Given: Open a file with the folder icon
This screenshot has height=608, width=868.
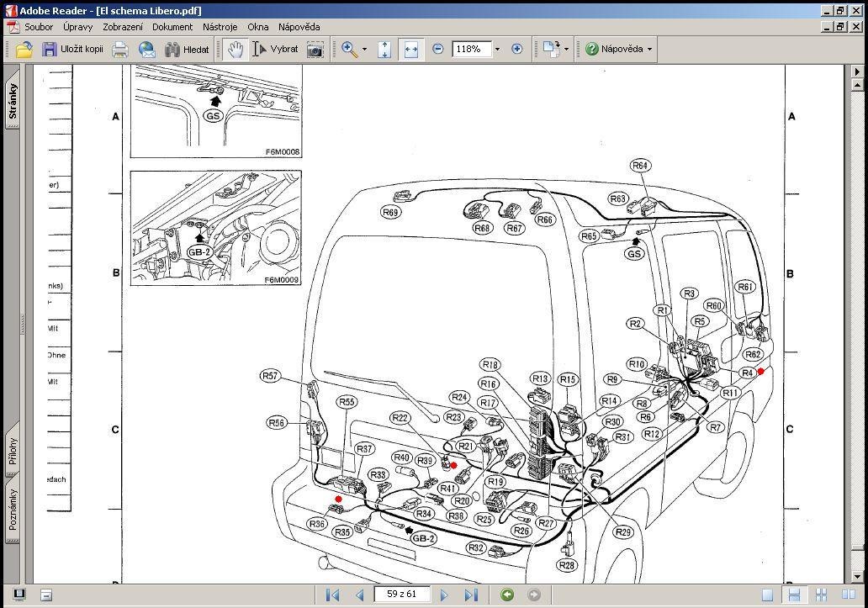Looking at the screenshot, I should click(24, 50).
